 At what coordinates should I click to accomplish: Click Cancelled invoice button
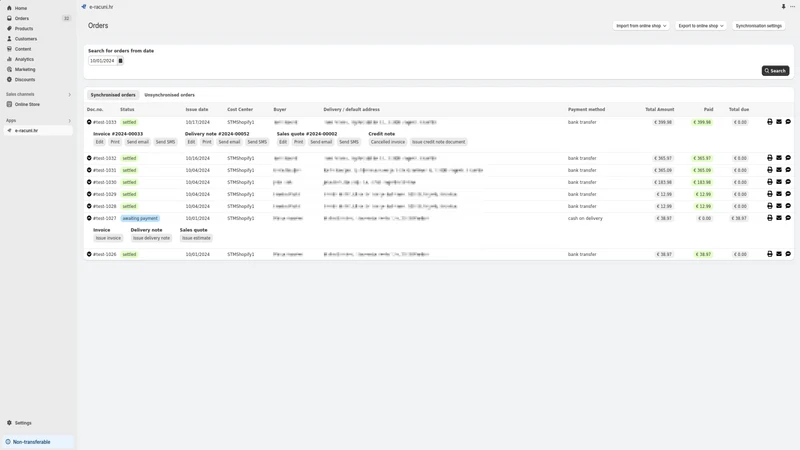(388, 142)
